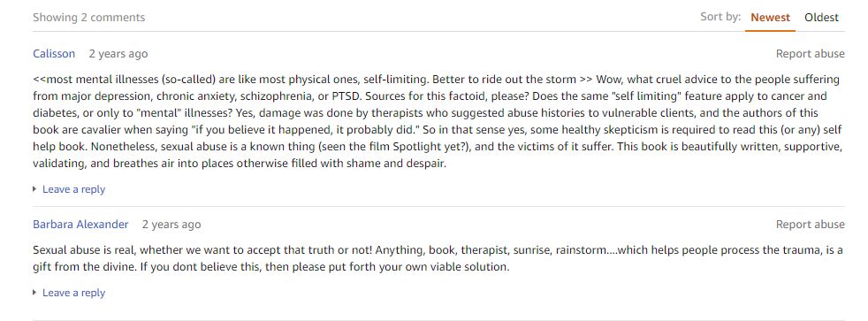
Task: Click the 'Sort by:' label
Action: (720, 17)
